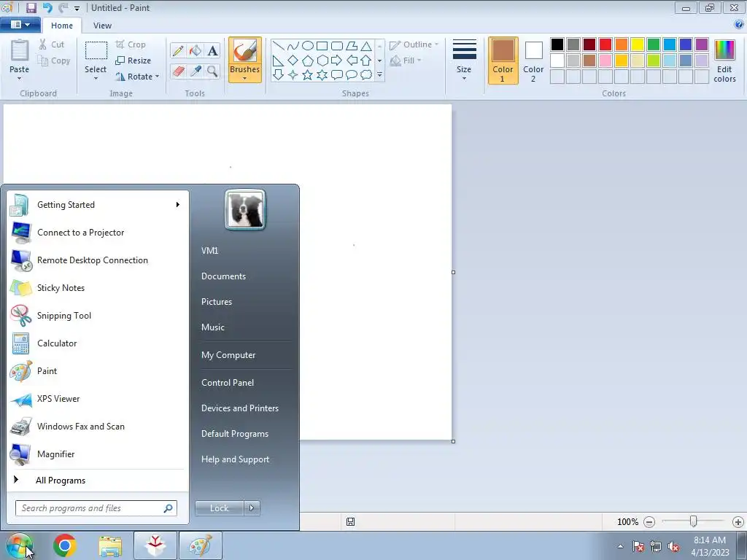Pick the yellow color swatch
Screen dimensions: 747x560
coord(638,44)
